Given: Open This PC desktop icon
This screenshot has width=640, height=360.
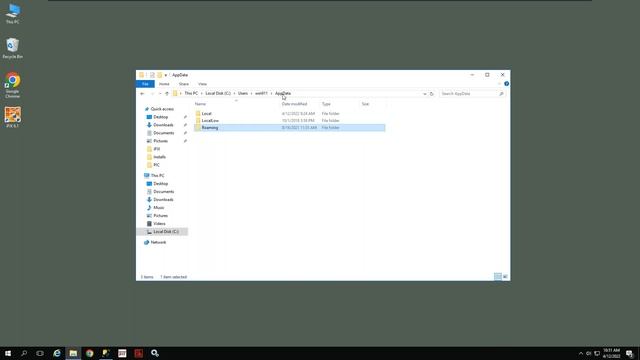Looking at the screenshot, I should pos(13,13).
